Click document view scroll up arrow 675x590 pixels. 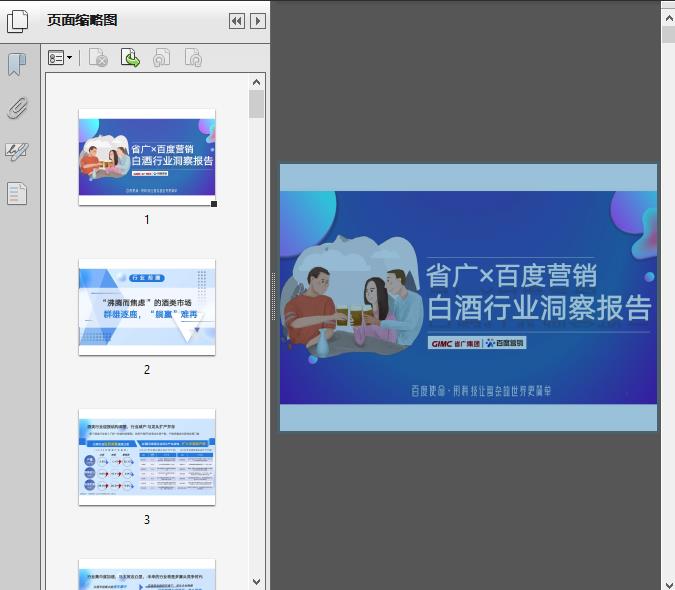coord(669,18)
